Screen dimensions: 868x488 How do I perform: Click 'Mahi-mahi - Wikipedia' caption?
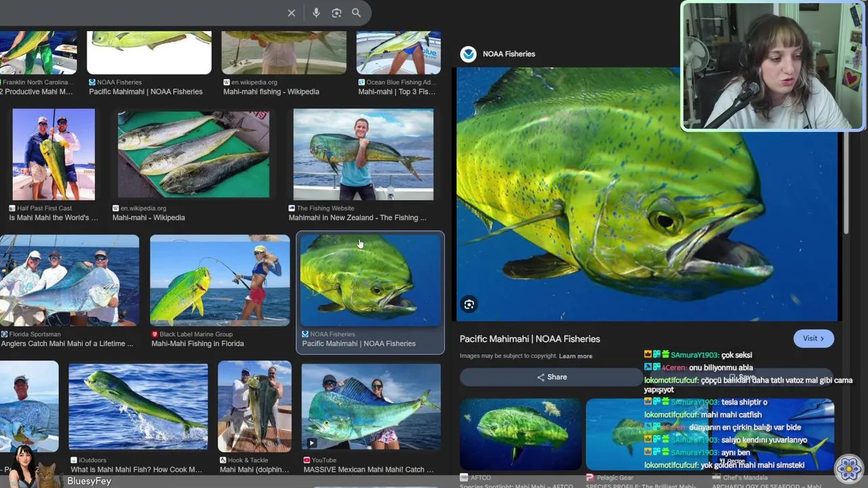[x=149, y=218]
